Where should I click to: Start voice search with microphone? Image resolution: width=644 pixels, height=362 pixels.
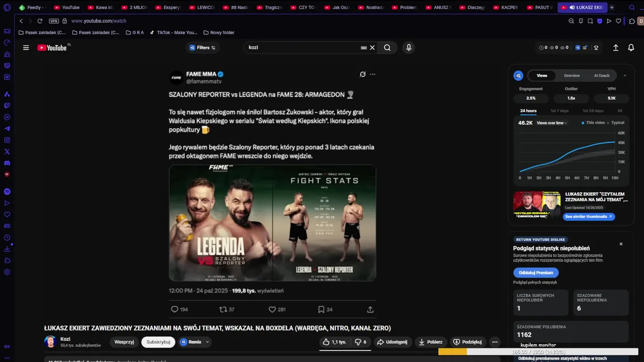pyautogui.click(x=409, y=48)
